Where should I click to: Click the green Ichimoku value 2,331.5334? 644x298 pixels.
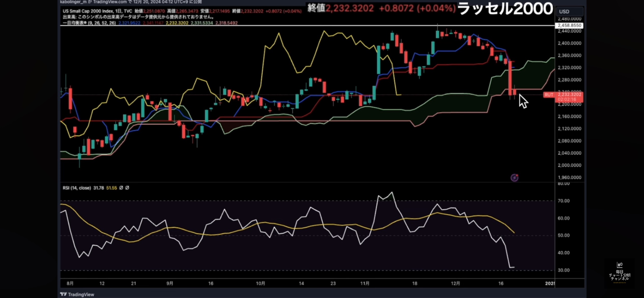pyautogui.click(x=202, y=23)
